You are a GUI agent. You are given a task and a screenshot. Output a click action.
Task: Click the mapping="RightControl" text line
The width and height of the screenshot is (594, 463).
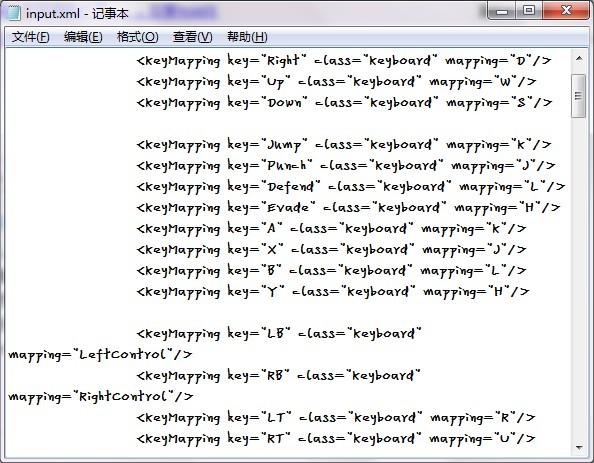pyautogui.click(x=101, y=397)
